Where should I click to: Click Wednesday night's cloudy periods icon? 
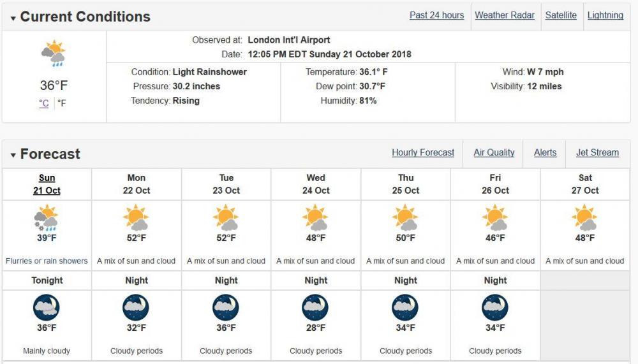pyautogui.click(x=316, y=308)
